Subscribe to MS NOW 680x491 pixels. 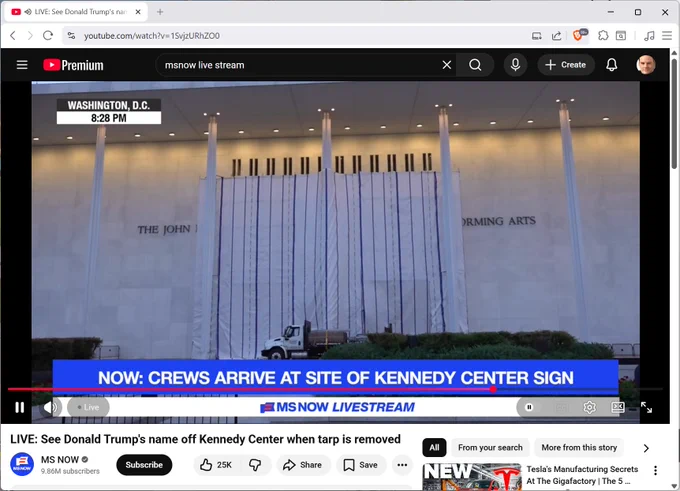[144, 465]
